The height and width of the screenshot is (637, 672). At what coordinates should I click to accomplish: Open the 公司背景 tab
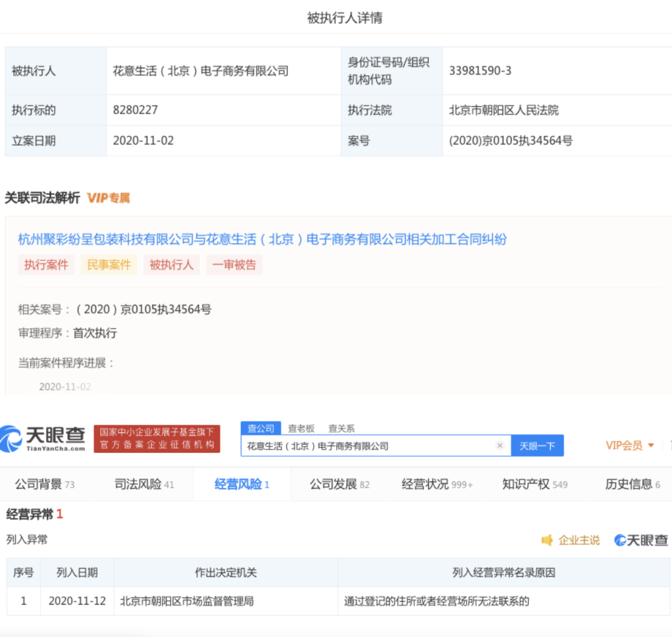44,484
